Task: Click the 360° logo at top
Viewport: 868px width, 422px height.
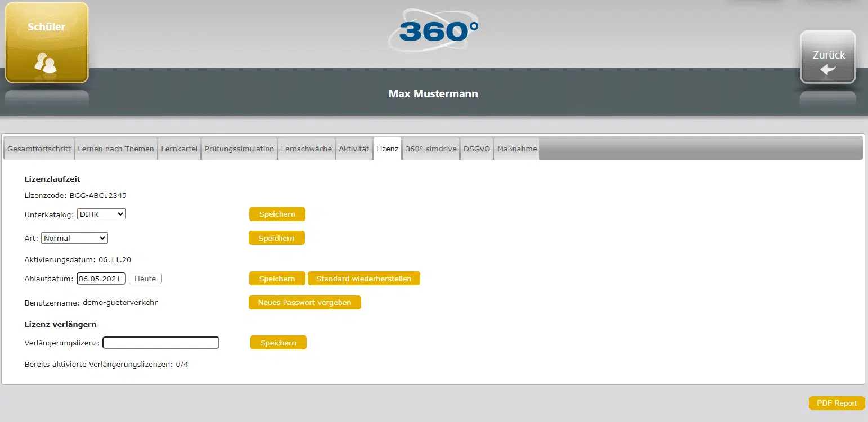Action: [x=433, y=30]
